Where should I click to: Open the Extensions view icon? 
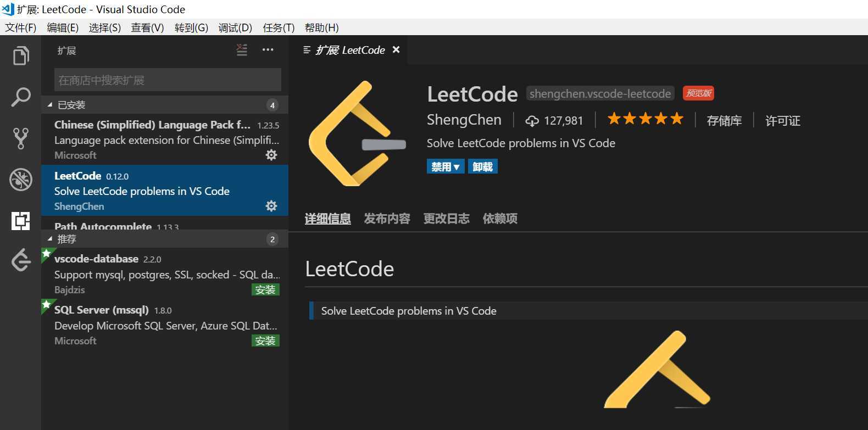pyautogui.click(x=21, y=221)
